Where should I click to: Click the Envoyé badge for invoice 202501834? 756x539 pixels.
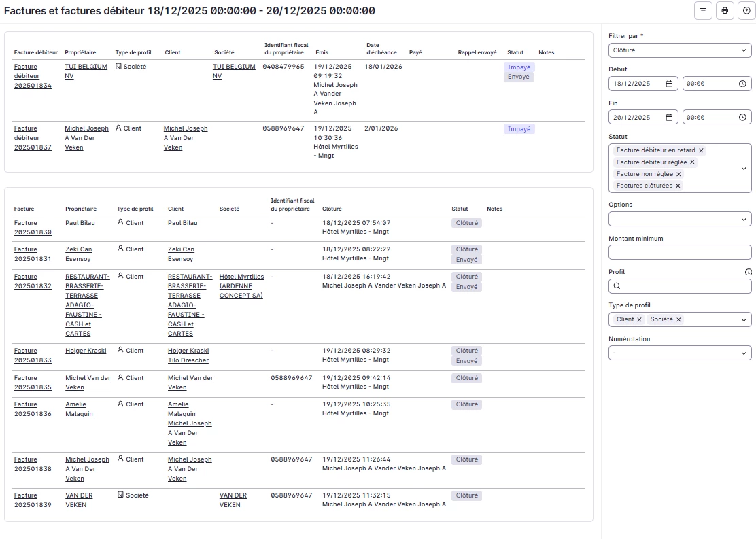coord(518,77)
